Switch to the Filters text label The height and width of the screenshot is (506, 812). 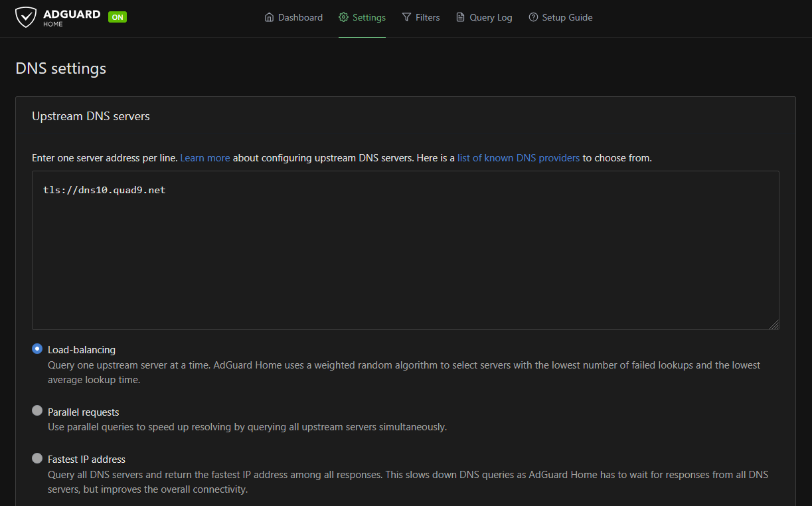tap(428, 18)
